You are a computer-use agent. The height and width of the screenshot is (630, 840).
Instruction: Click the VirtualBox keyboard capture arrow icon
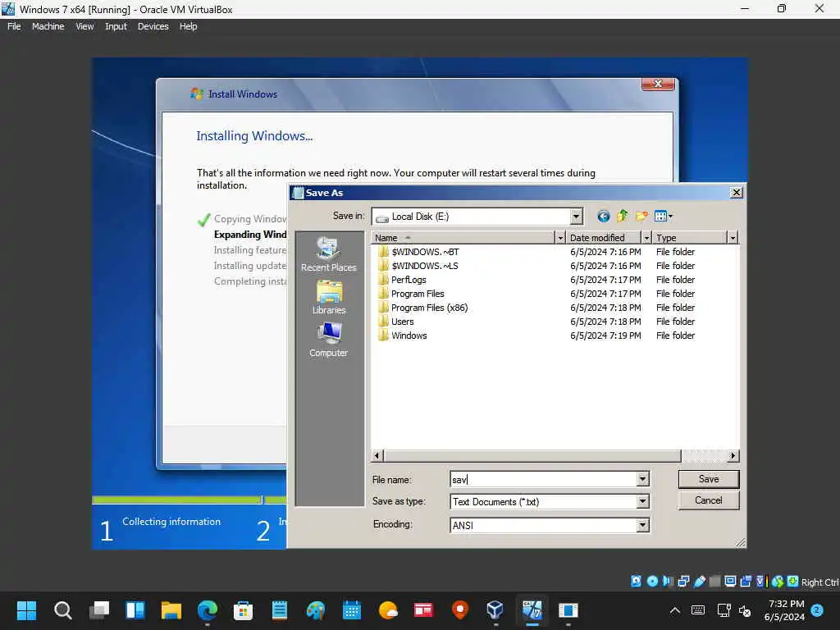tap(793, 582)
